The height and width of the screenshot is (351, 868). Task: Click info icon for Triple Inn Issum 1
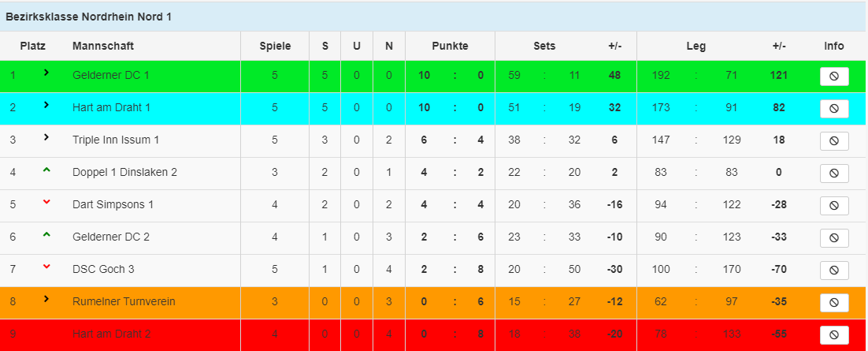(833, 141)
